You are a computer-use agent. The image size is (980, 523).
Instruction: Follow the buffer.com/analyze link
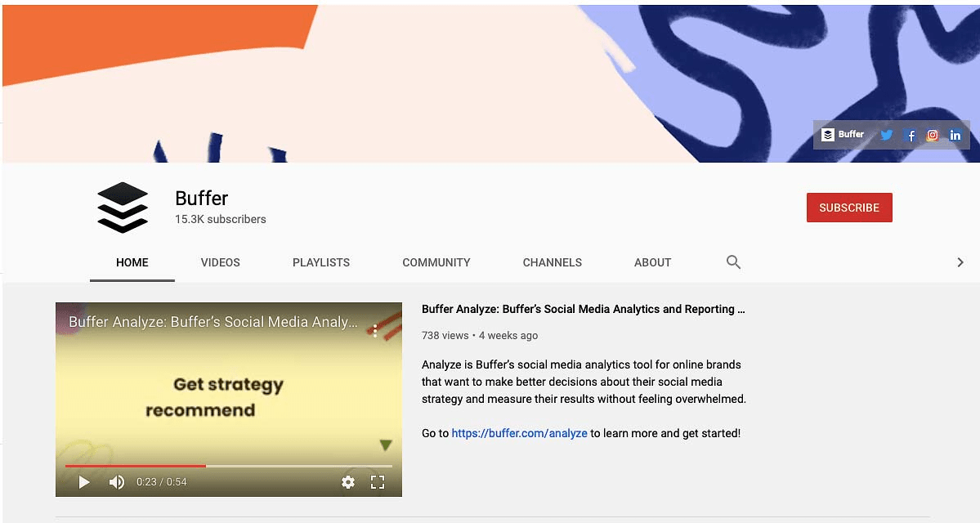coord(520,433)
